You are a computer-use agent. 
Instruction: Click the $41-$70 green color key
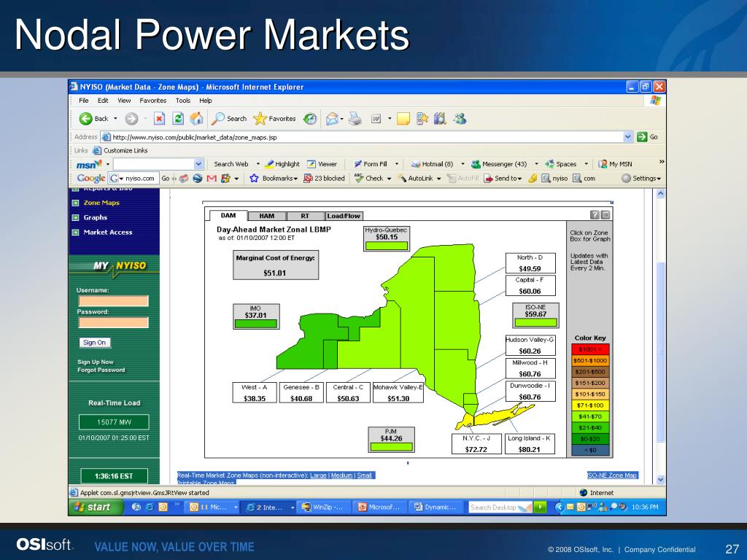tap(590, 416)
